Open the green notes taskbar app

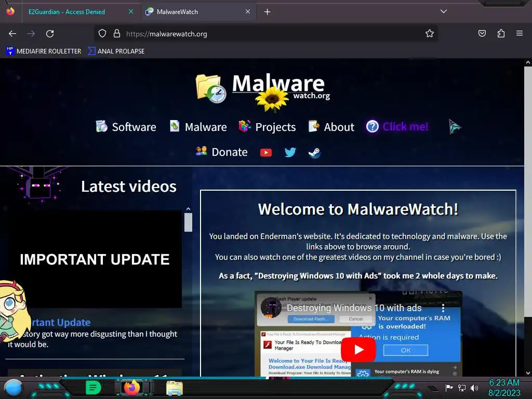(x=94, y=388)
